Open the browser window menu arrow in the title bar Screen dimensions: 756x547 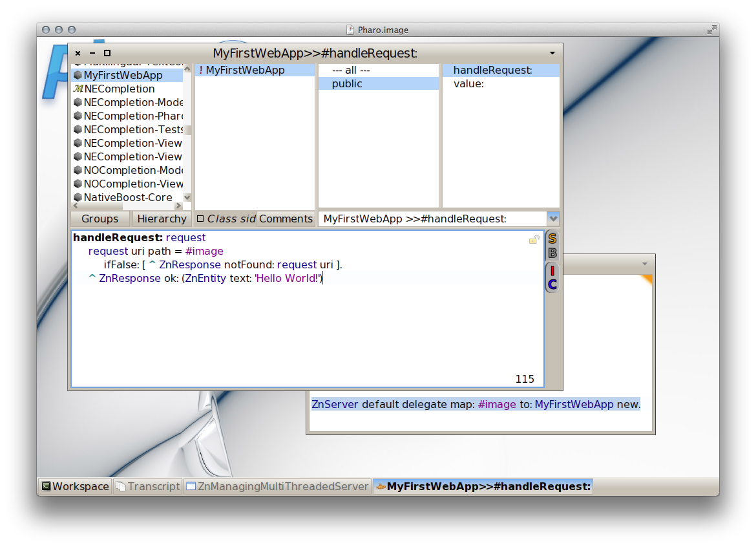tap(552, 53)
